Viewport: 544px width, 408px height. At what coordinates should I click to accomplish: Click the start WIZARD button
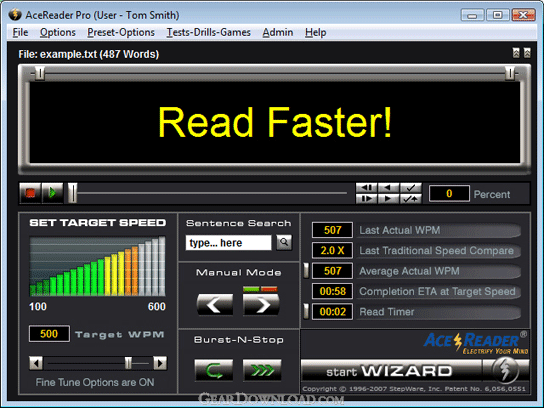point(391,371)
